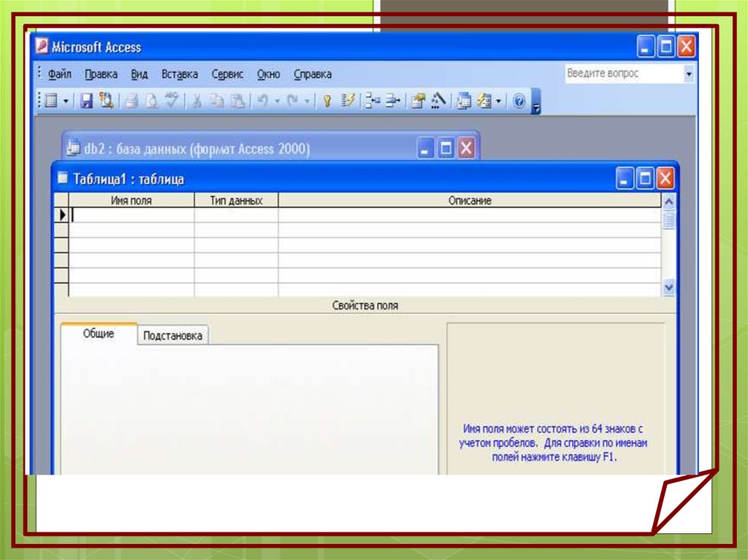The image size is (748, 560).
Task: Show the Database Window icon
Action: [464, 101]
